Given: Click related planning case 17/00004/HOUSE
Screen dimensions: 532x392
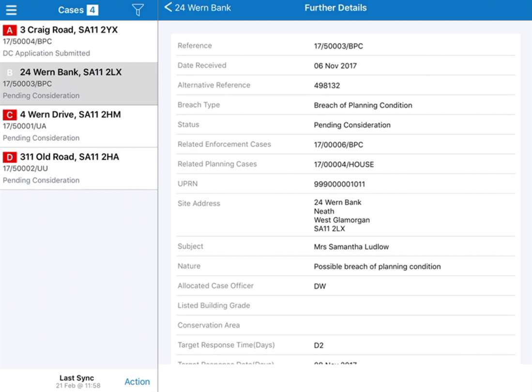Looking at the screenshot, I should click(344, 165).
